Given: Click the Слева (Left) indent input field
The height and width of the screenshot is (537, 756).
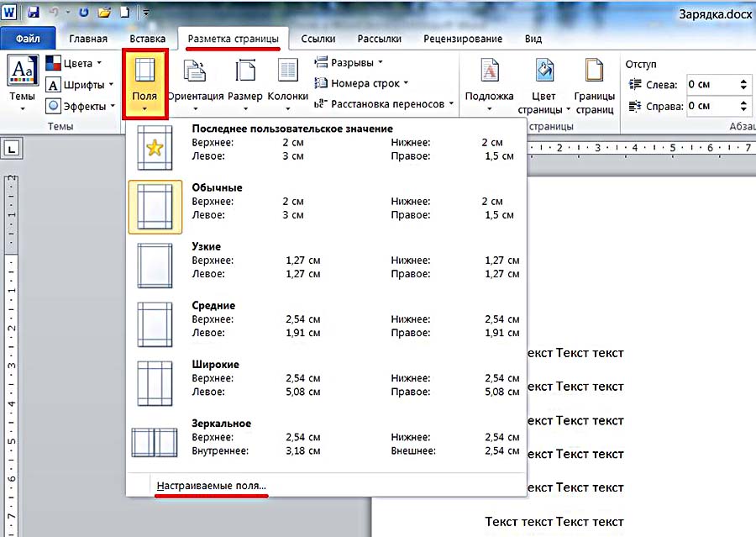Looking at the screenshot, I should coord(711,84).
